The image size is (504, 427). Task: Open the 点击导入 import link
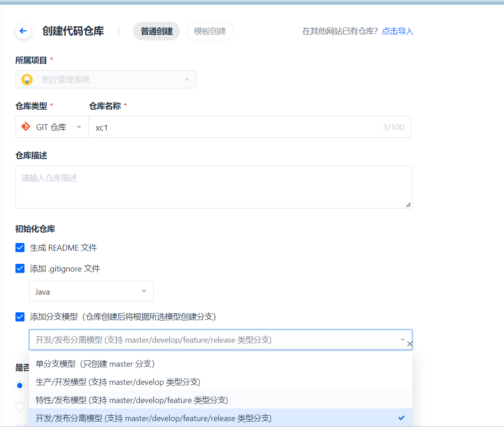click(x=397, y=31)
